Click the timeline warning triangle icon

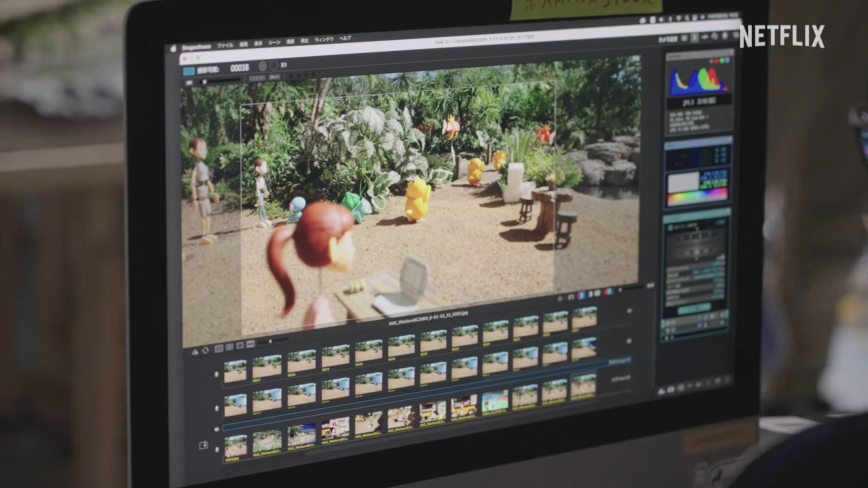coord(195,352)
